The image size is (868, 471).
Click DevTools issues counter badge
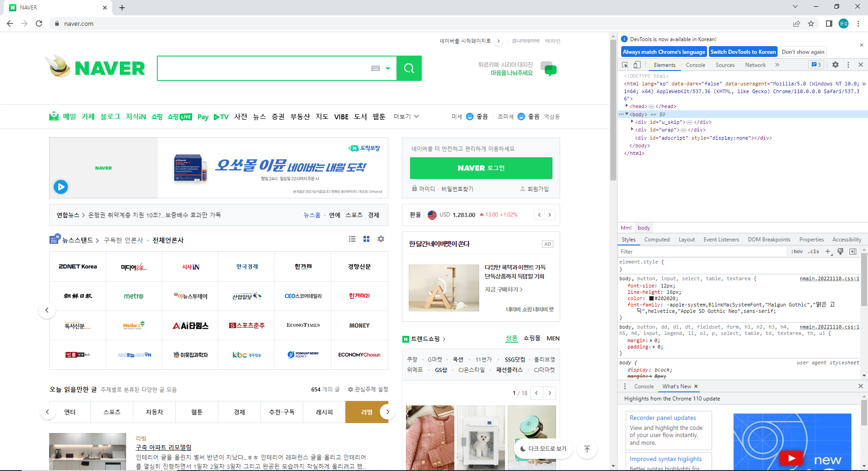[816, 65]
